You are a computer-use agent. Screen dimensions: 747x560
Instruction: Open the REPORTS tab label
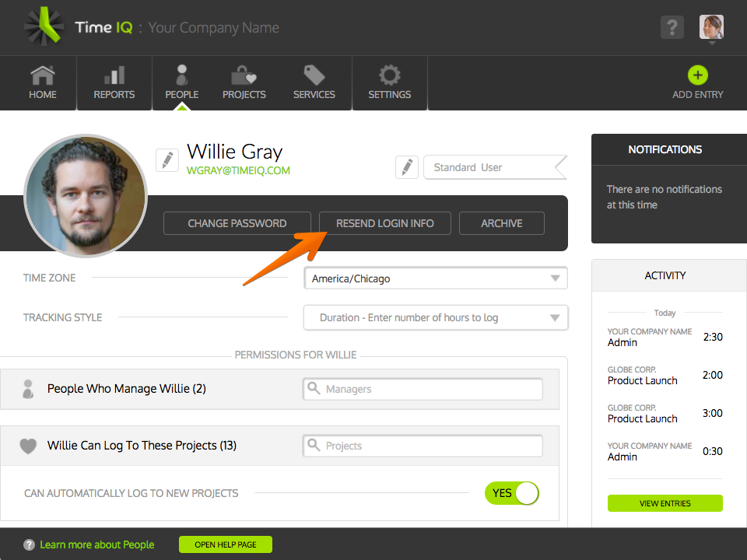pos(114,95)
